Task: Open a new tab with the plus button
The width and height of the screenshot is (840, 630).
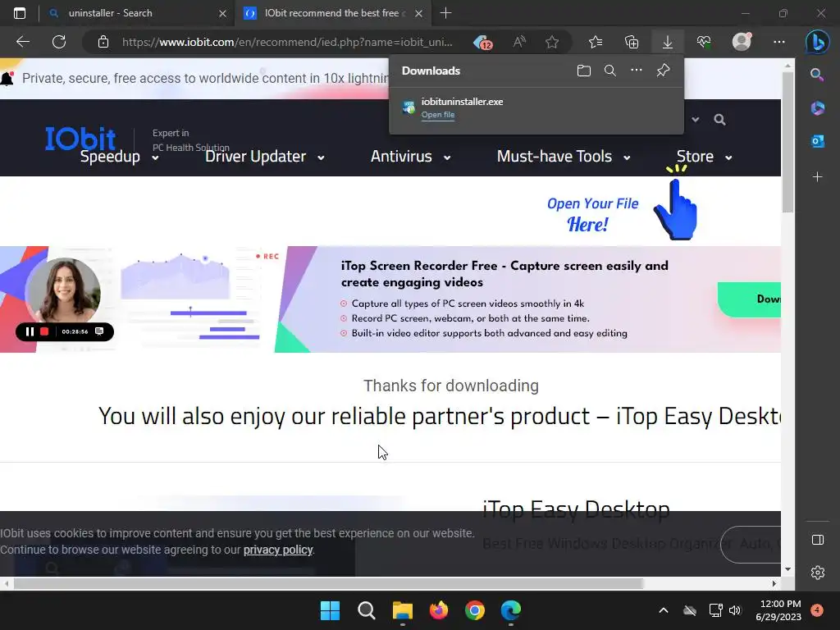Action: [x=445, y=13]
